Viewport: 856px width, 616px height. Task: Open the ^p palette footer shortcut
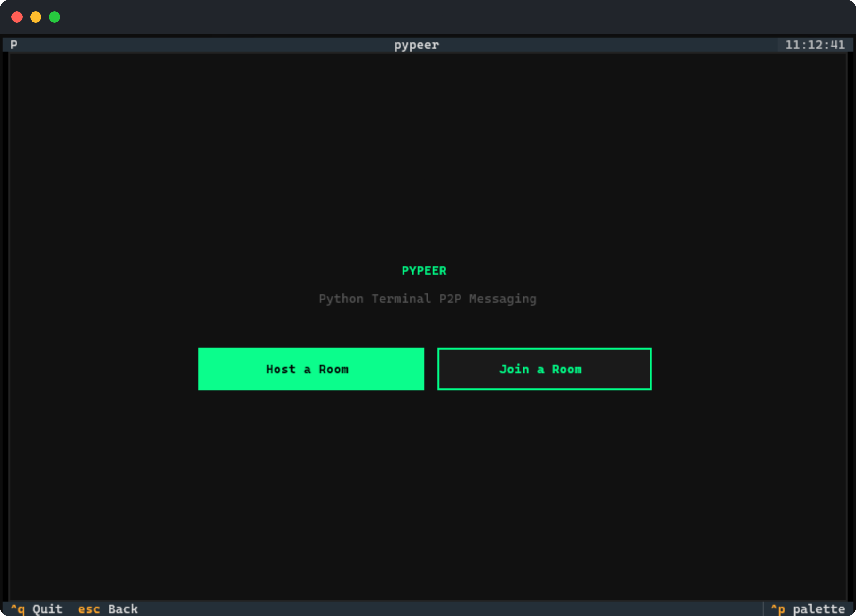pyautogui.click(x=808, y=609)
